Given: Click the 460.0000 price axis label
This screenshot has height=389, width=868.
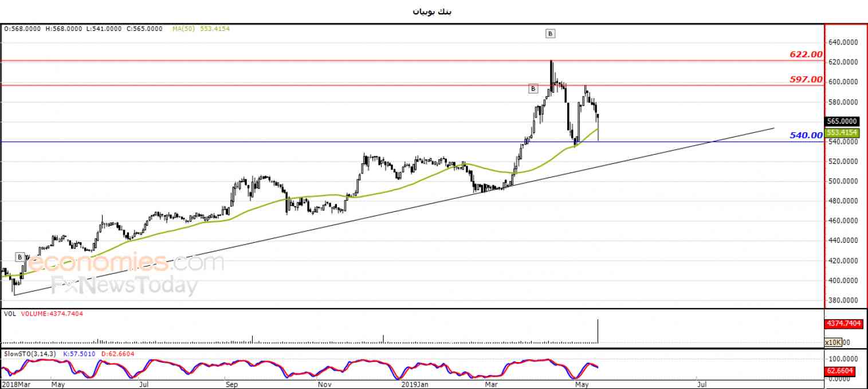Looking at the screenshot, I should 843,221.
